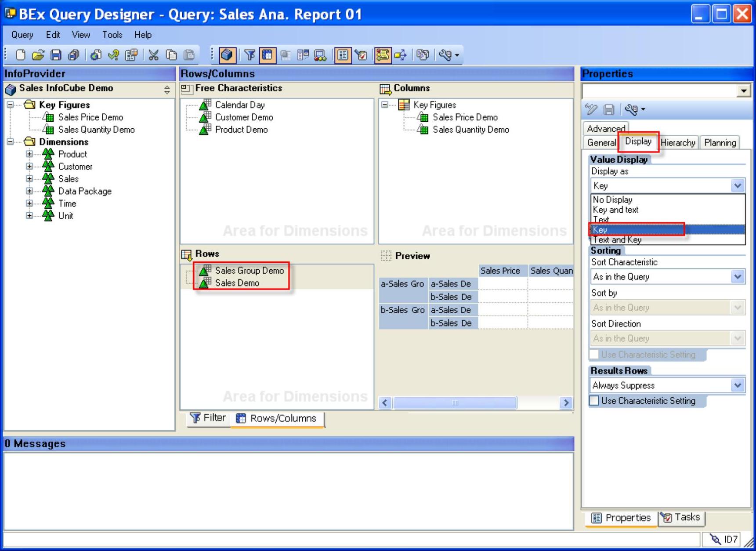Open the Sort Characteristic dropdown
The height and width of the screenshot is (551, 756).
(738, 277)
